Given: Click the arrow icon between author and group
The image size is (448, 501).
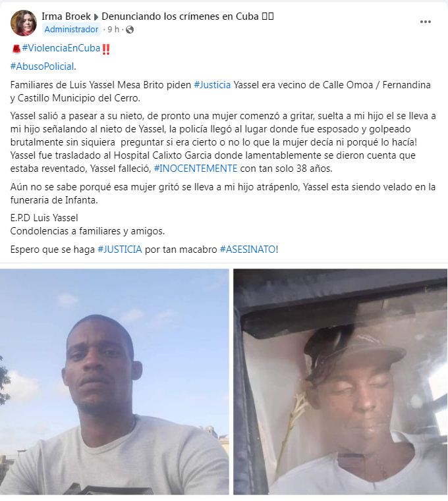Looking at the screenshot, I should coord(96,16).
